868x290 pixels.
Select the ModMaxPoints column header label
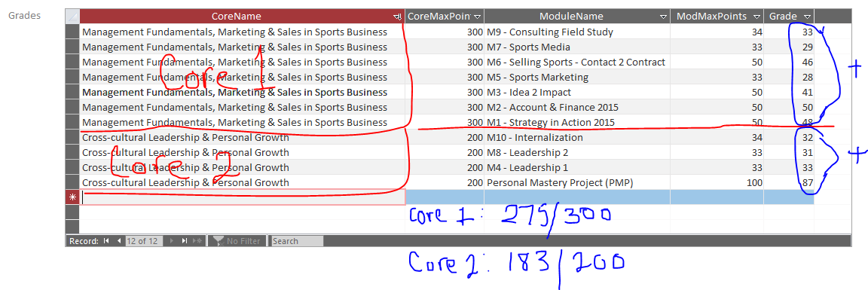tap(711, 17)
